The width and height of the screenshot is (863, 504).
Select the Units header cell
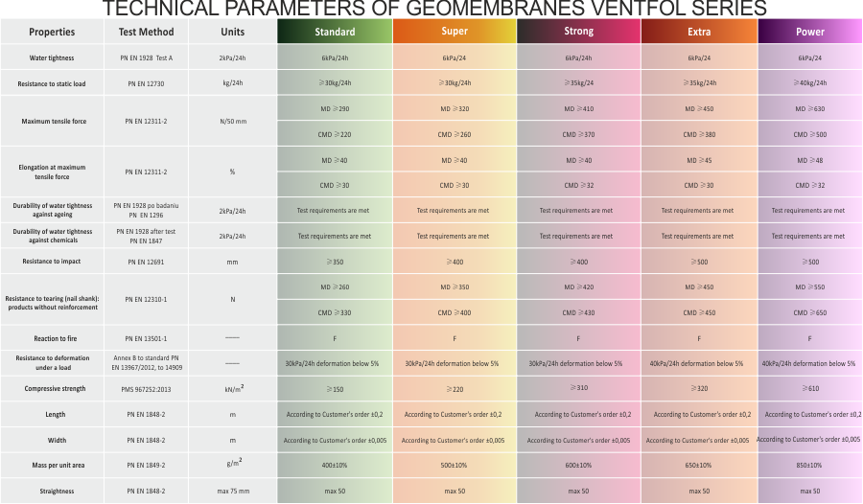(x=232, y=32)
